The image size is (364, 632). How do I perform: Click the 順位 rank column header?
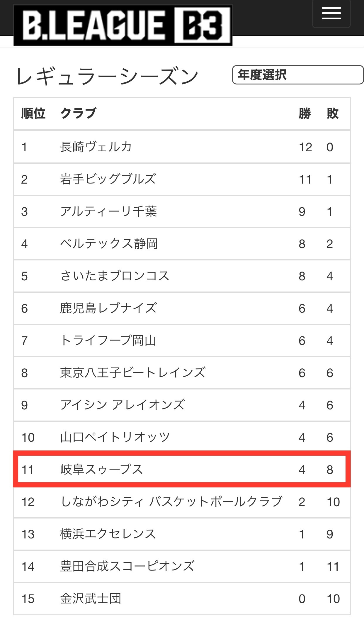[33, 113]
